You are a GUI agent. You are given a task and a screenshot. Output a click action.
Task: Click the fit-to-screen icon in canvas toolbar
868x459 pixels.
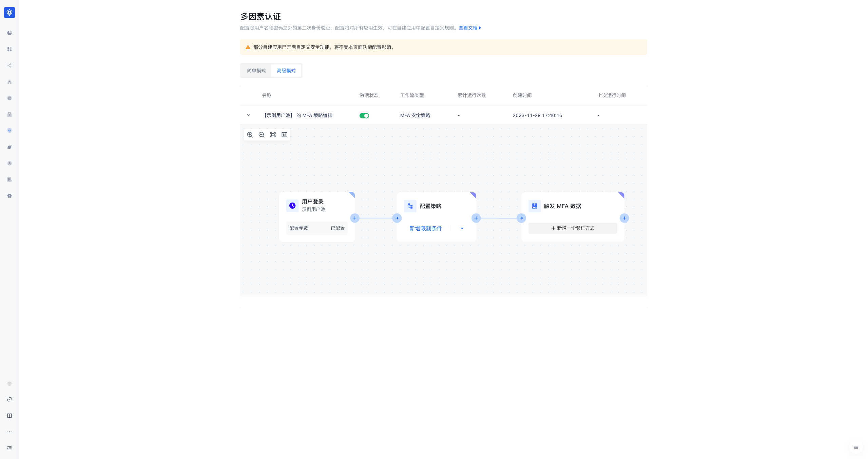tap(273, 135)
